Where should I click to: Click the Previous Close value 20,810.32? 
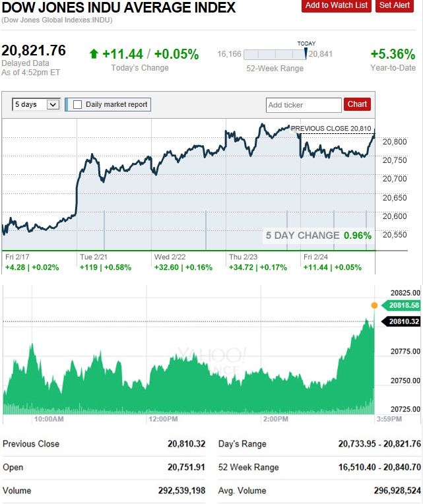pos(187,444)
